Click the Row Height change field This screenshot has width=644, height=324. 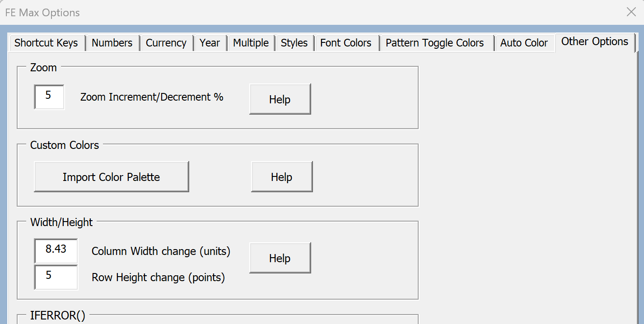click(x=56, y=277)
